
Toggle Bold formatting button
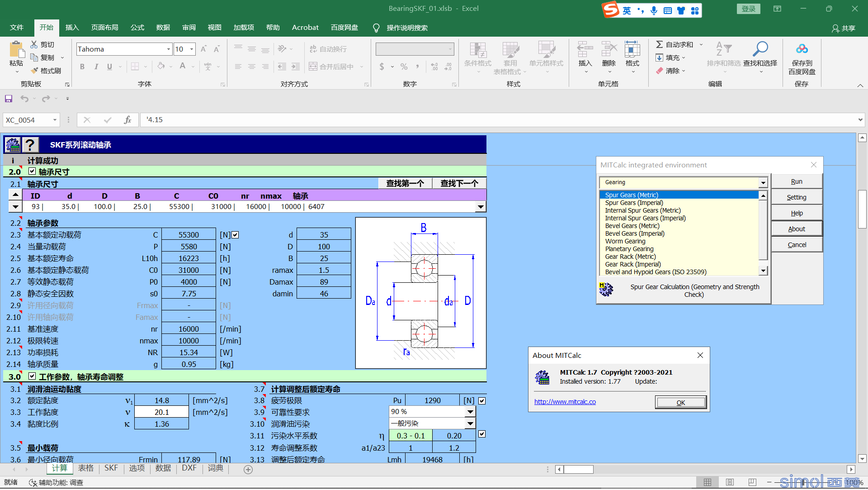82,67
